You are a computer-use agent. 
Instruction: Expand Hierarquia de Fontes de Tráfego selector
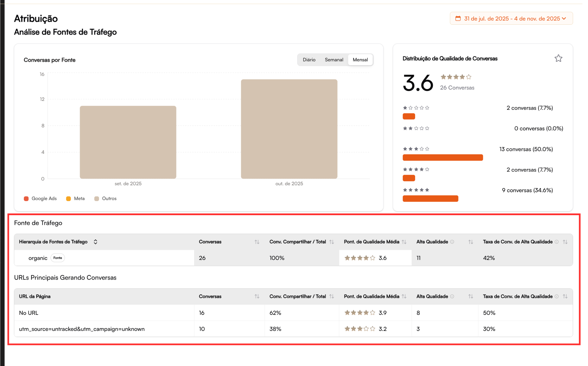(95, 242)
